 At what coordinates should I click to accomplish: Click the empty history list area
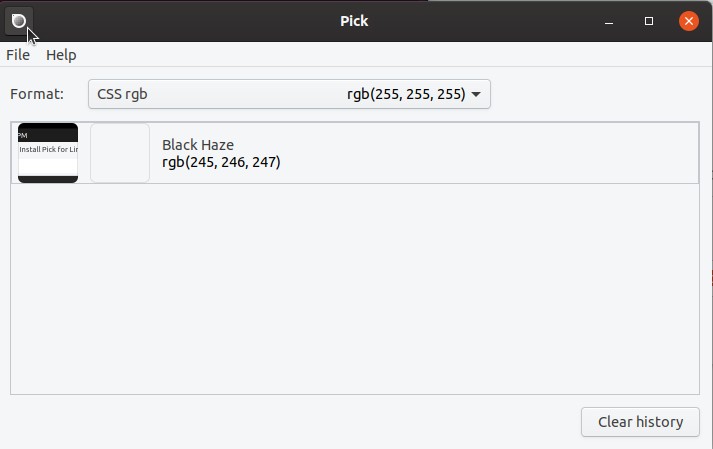355,289
